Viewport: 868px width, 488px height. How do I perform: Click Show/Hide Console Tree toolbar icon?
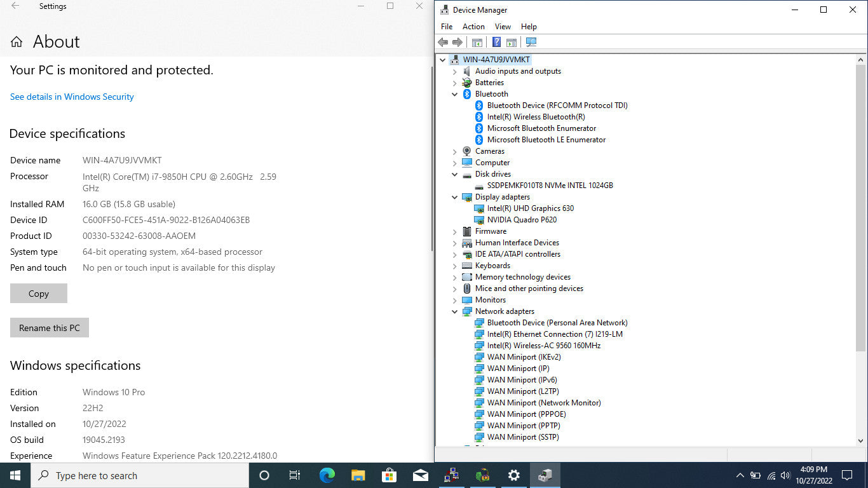tap(477, 43)
